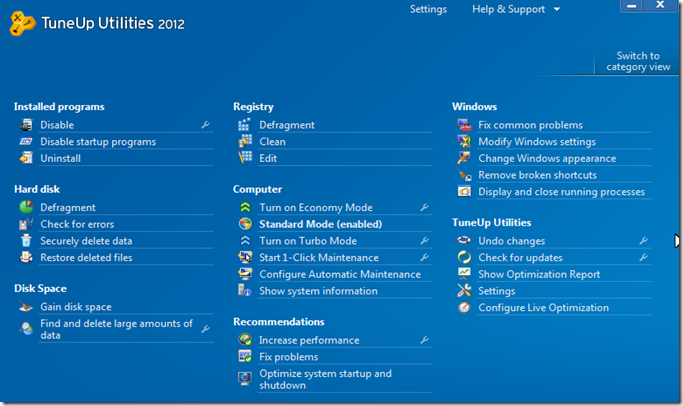Open wrench settings for Increase performance
Viewport: 683px width, 406px height.
tap(424, 340)
